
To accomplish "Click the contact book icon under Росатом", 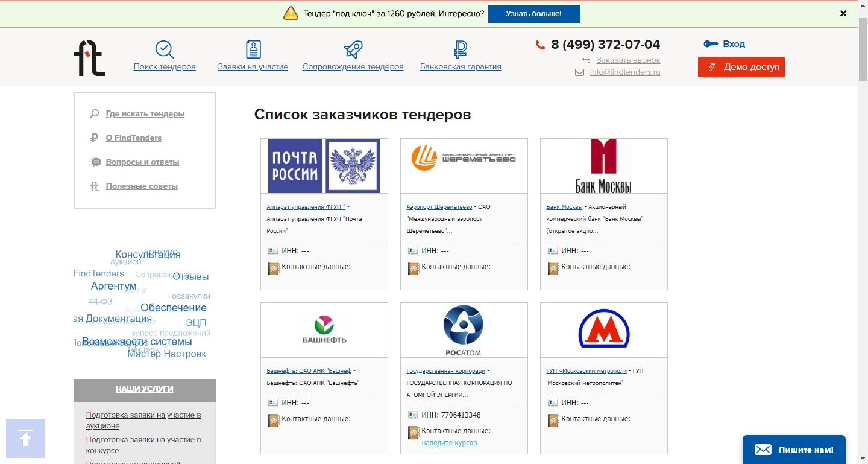I will tap(414, 433).
